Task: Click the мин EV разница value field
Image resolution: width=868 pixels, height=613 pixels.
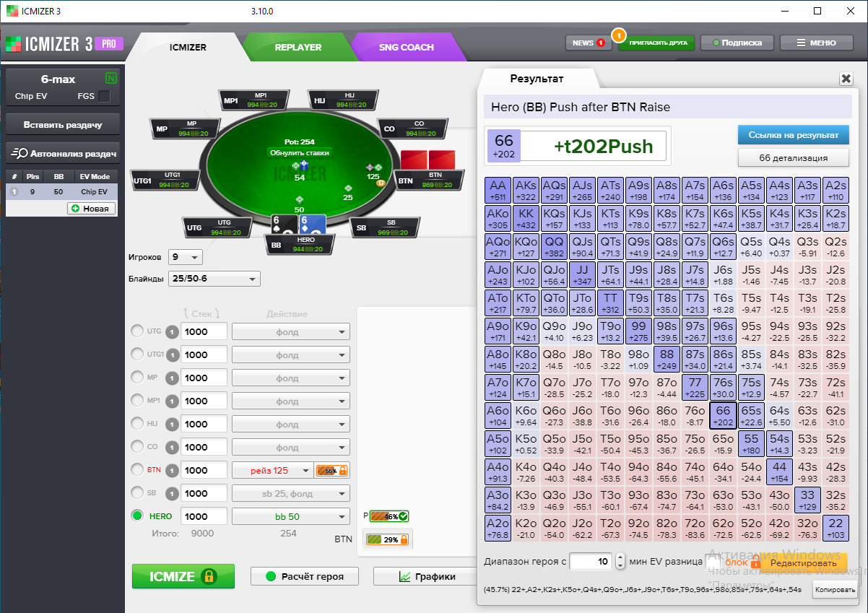Action: 591,561
